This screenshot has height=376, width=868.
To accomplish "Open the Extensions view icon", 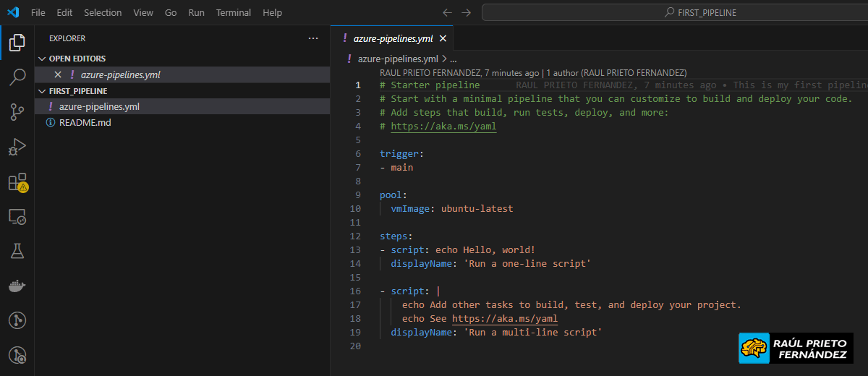I will 17,182.
